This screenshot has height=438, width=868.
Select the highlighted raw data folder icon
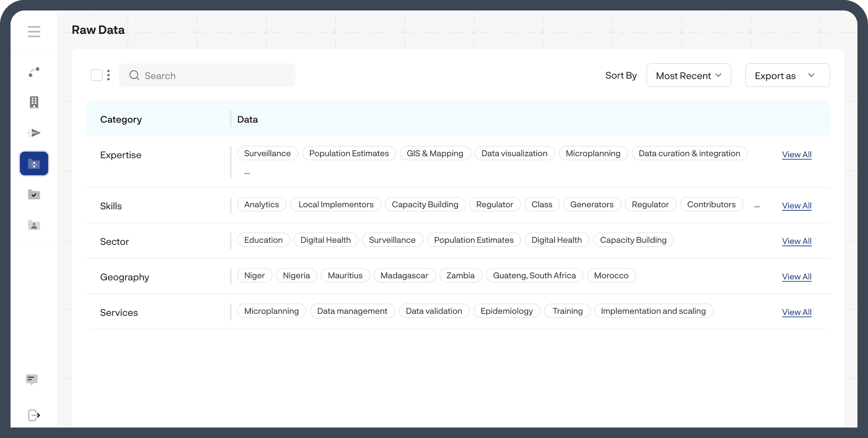coord(34,164)
